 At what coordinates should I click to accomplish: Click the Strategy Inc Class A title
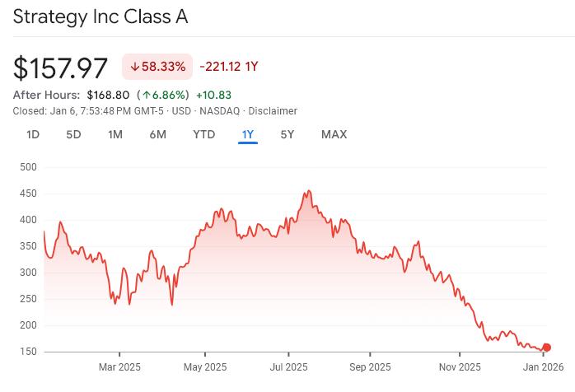pos(101,16)
